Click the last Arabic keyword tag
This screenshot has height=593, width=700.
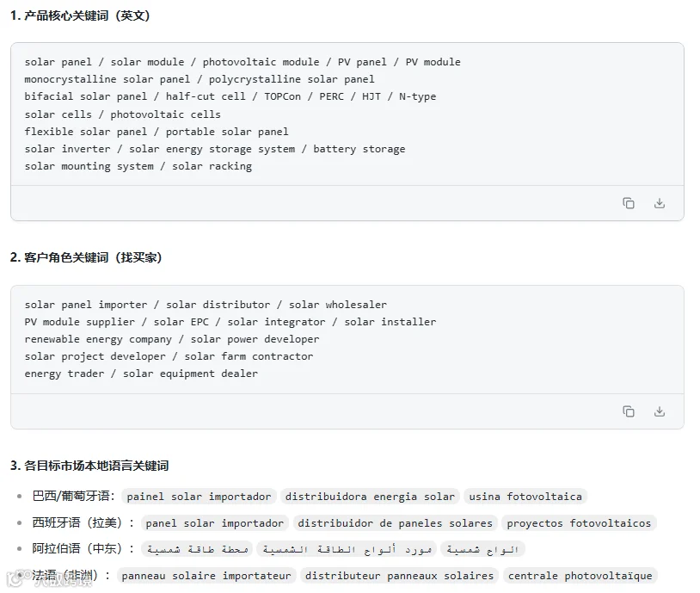click(x=482, y=549)
